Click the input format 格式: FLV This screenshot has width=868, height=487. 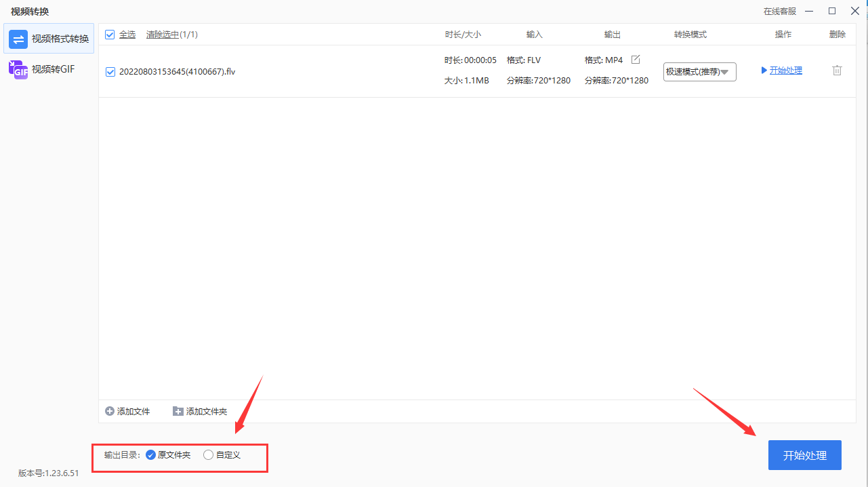pos(524,60)
